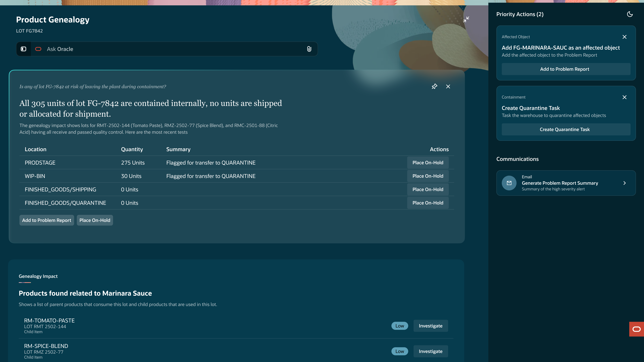
Task: Click PRODSTAGE's Flagged for transfer to QUARANTINE summary
Action: coord(211,163)
